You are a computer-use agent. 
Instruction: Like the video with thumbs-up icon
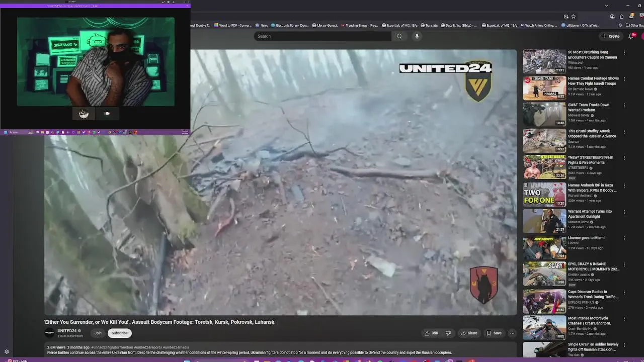click(431, 333)
